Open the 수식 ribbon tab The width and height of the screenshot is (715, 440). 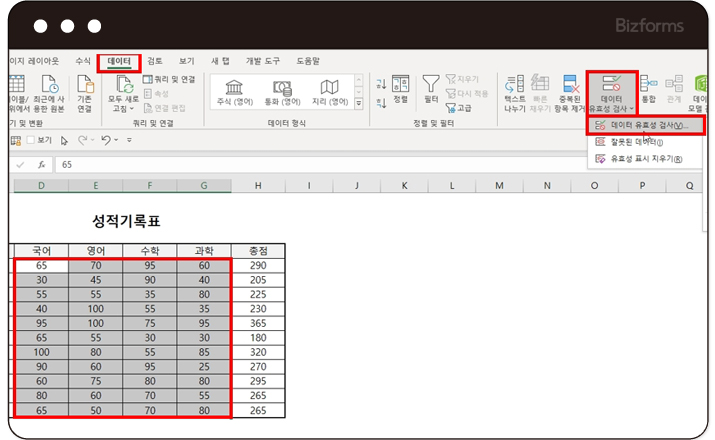point(82,61)
